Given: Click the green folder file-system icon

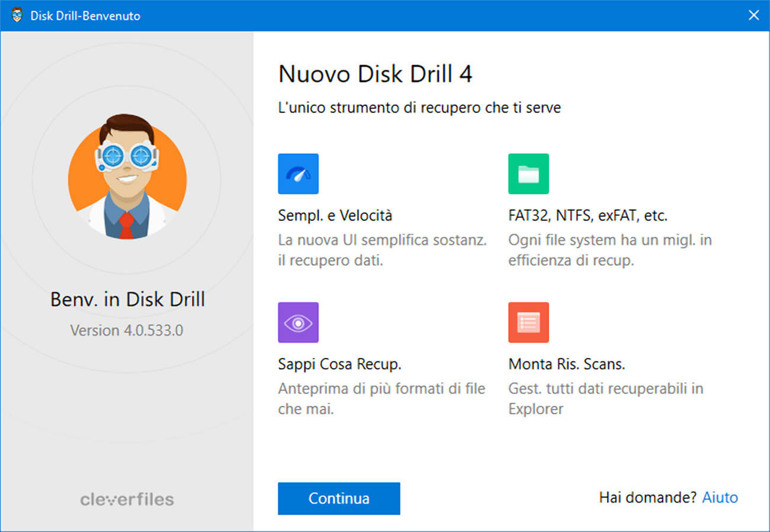Looking at the screenshot, I should click(528, 174).
